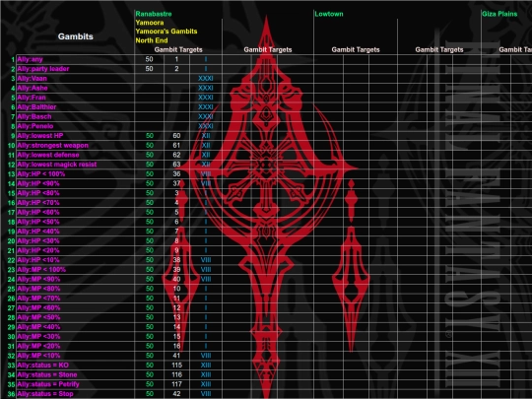This screenshot has height=399, width=532.
Task: Select the Ally:lowest defense gambit label
Action: click(x=48, y=155)
